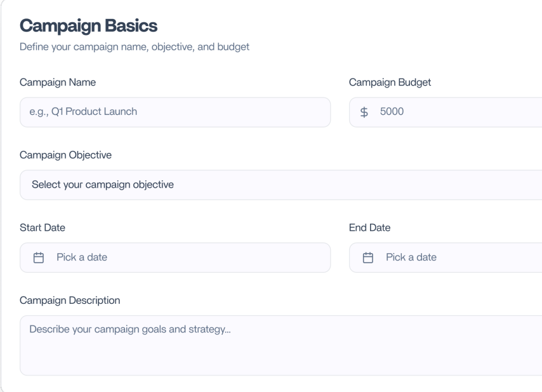The height and width of the screenshot is (392, 542).
Task: Click the 'Start Date' field label
Action: click(x=42, y=228)
